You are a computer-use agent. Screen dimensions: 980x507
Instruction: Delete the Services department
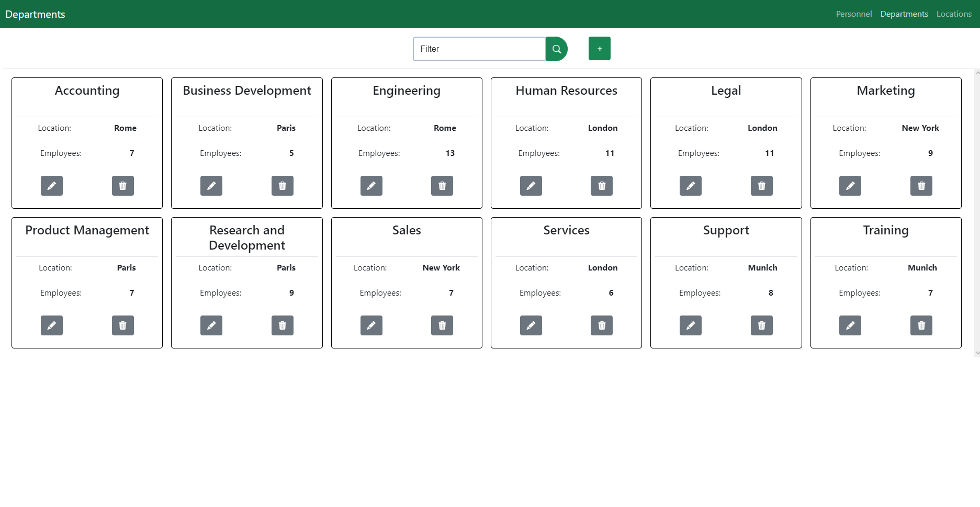point(601,325)
